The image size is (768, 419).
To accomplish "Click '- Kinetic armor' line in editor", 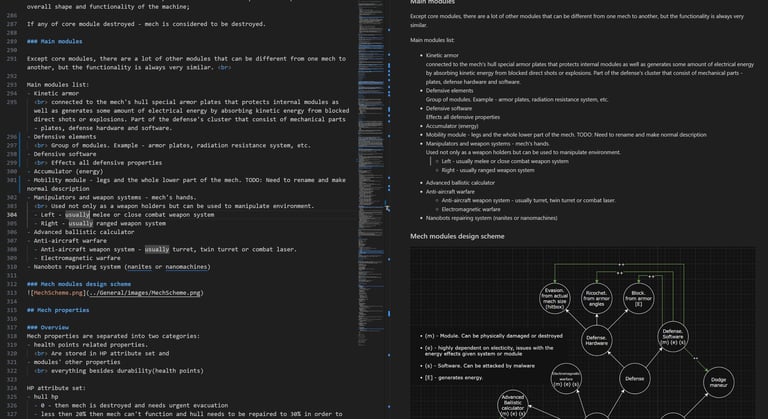I will click(x=53, y=93).
